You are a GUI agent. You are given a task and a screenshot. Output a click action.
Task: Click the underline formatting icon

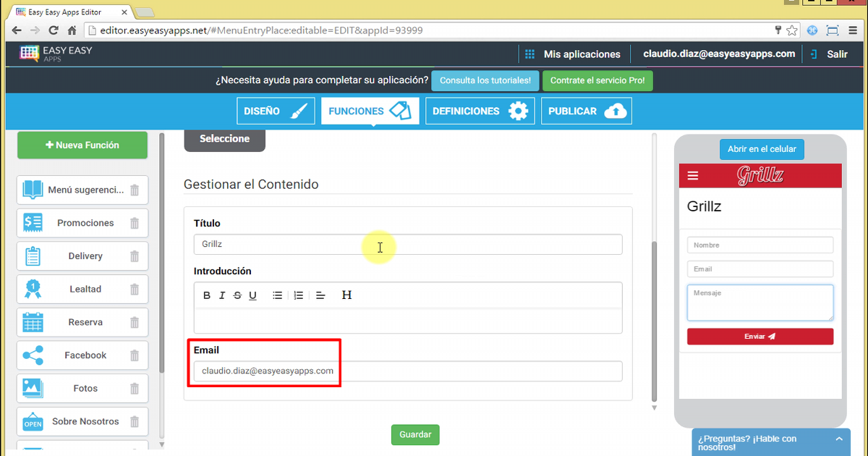(x=252, y=295)
